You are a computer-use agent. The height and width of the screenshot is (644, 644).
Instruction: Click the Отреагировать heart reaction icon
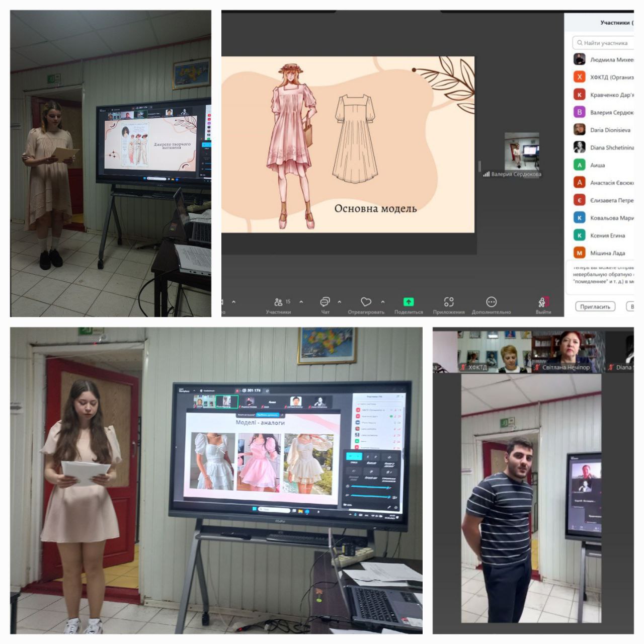coord(366,302)
